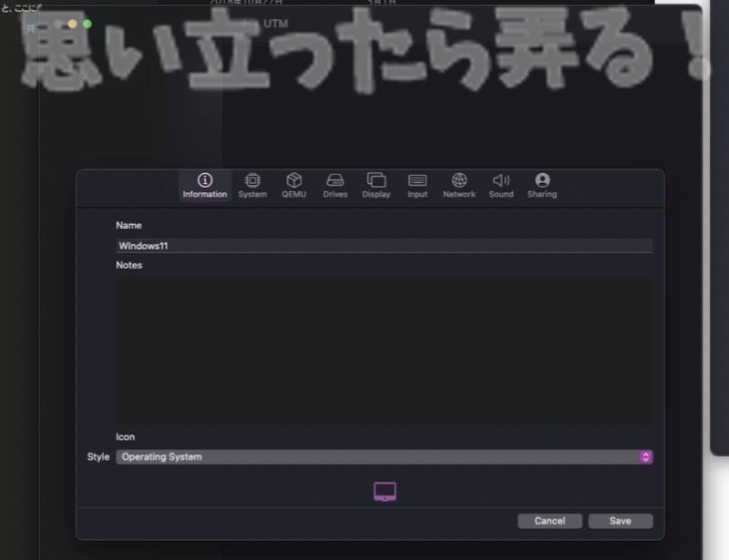
Task: Switch to the Drives tab
Action: (x=335, y=186)
